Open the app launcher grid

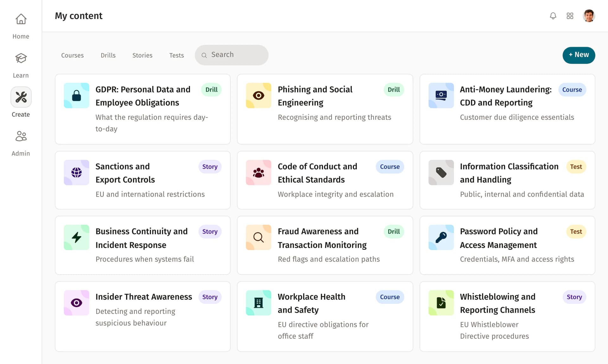(x=570, y=16)
